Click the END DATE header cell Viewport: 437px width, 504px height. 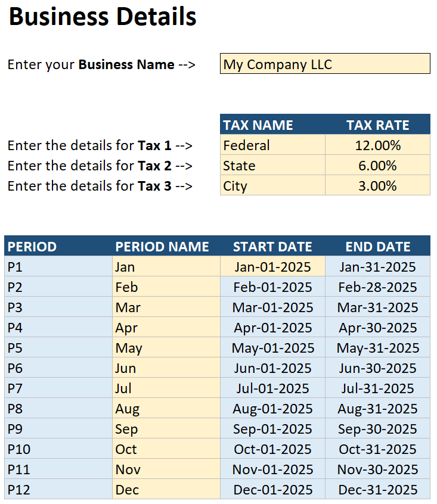tap(377, 247)
